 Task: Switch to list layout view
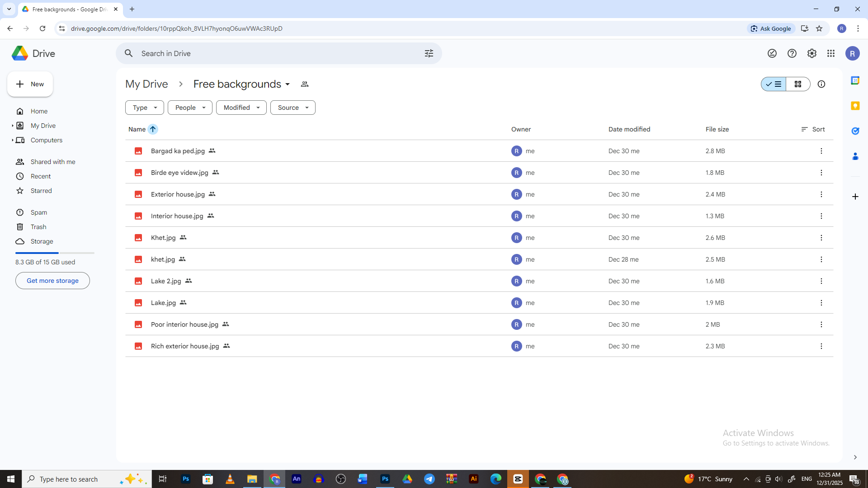point(774,84)
